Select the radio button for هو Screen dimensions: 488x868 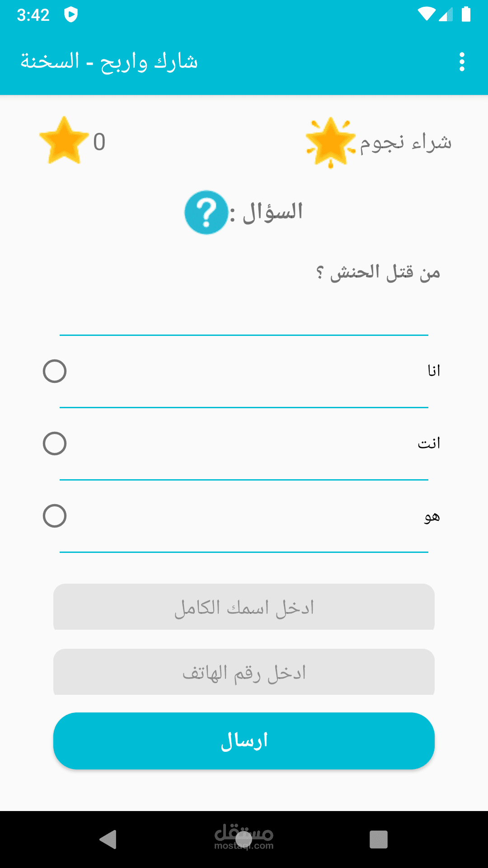pyautogui.click(x=55, y=516)
